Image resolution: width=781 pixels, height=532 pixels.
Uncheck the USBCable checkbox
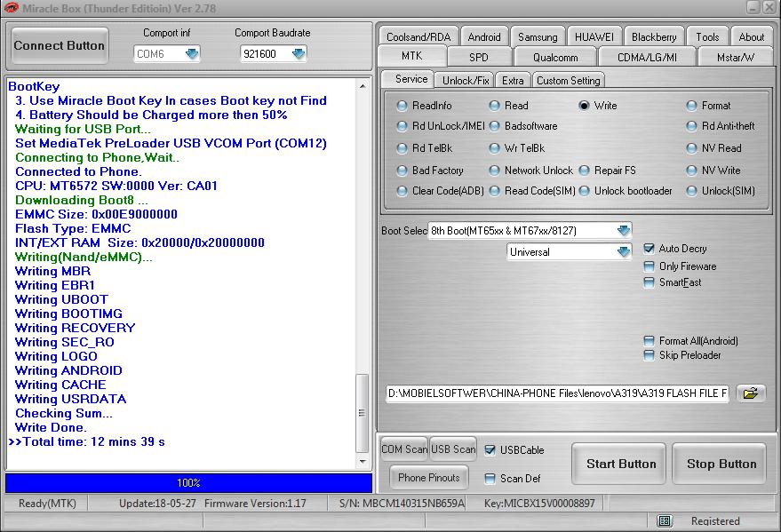point(490,450)
